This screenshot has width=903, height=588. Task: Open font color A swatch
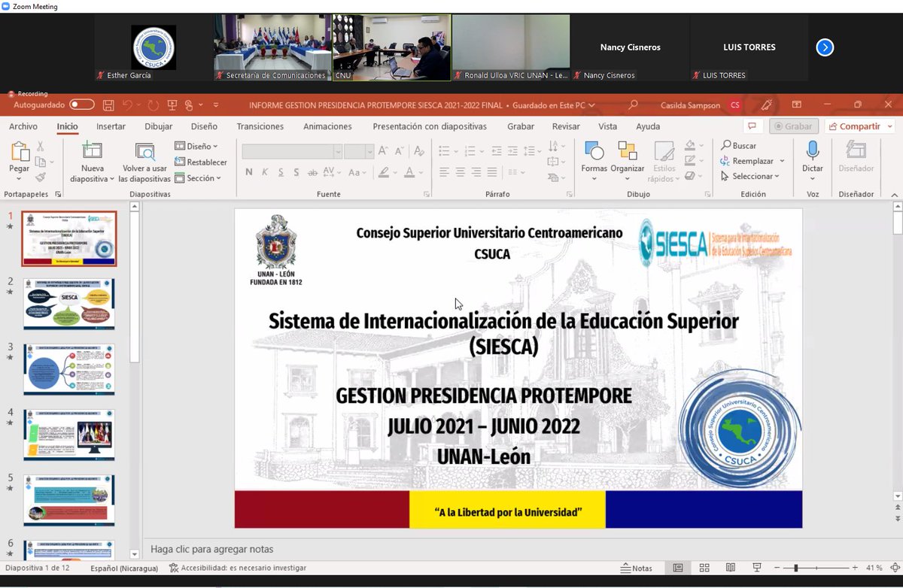[409, 172]
